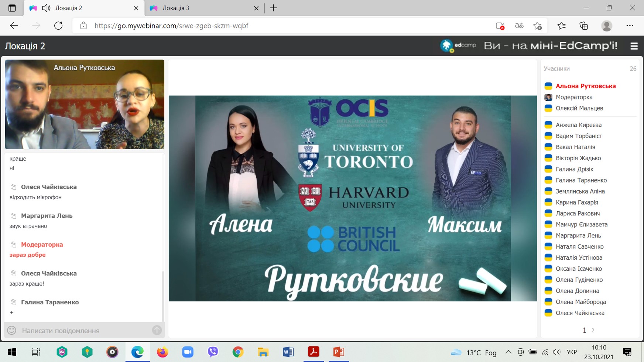644x362 pixels.
Task: Click the browser address bar URL
Action: click(171, 25)
